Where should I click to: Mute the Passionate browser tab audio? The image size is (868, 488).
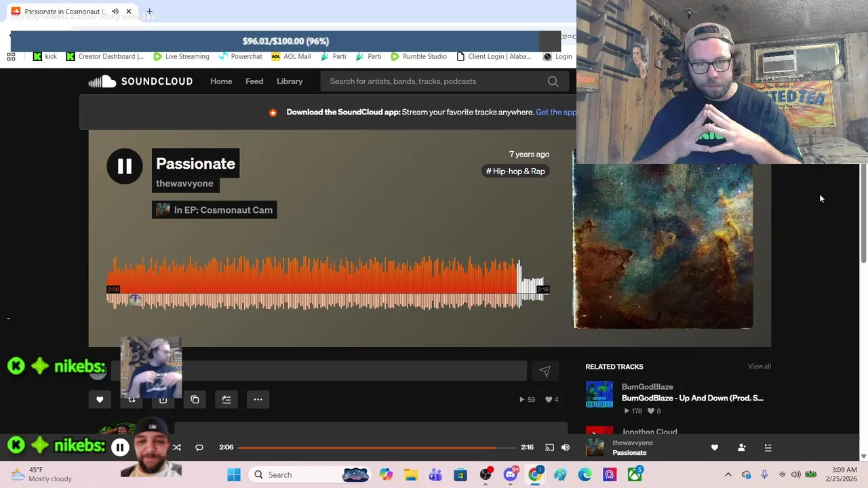click(115, 12)
